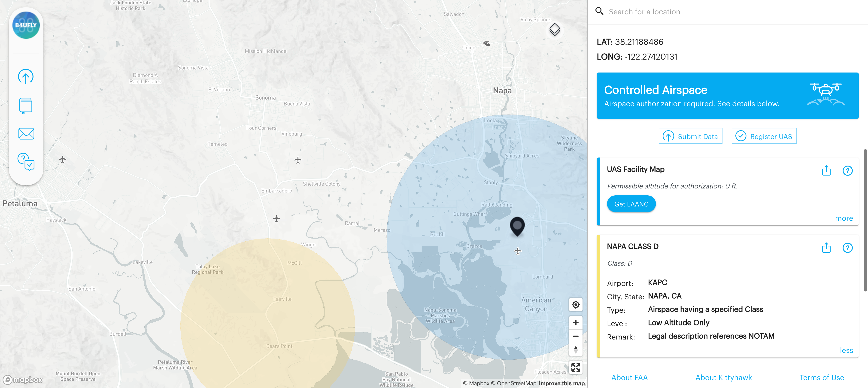The width and height of the screenshot is (868, 388).
Task: Click the Legal description references NOTAM remark
Action: 711,336
